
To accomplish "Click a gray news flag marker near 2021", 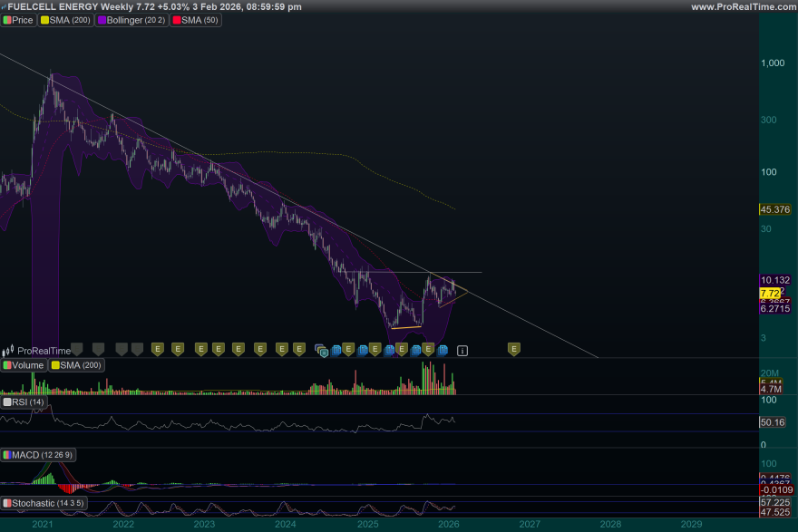I will coord(76,349).
